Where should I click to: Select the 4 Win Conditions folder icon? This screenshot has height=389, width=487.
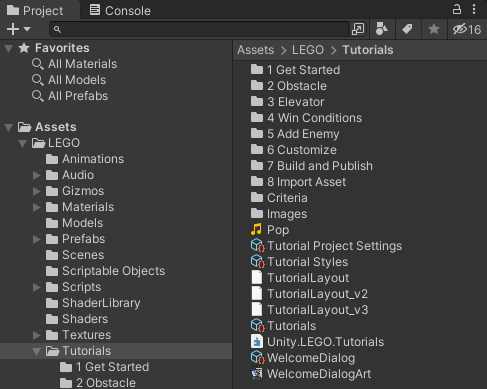(257, 117)
